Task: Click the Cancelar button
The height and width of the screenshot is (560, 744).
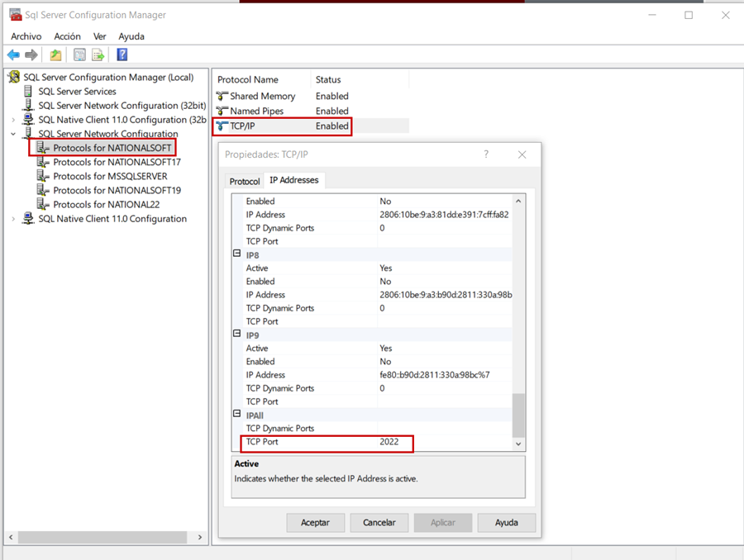Action: click(379, 523)
